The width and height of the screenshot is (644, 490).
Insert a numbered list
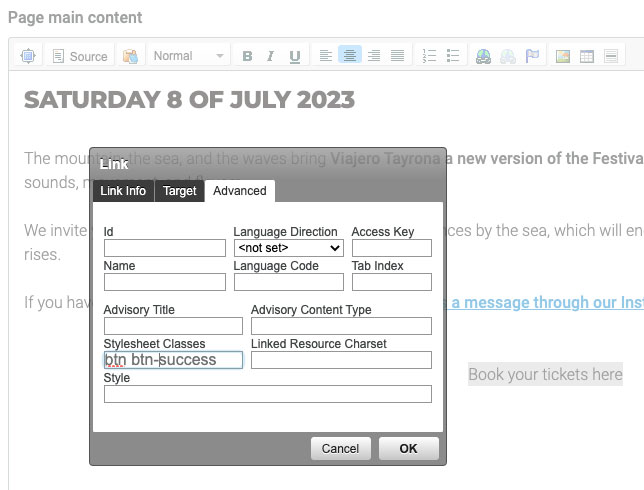[x=429, y=57]
